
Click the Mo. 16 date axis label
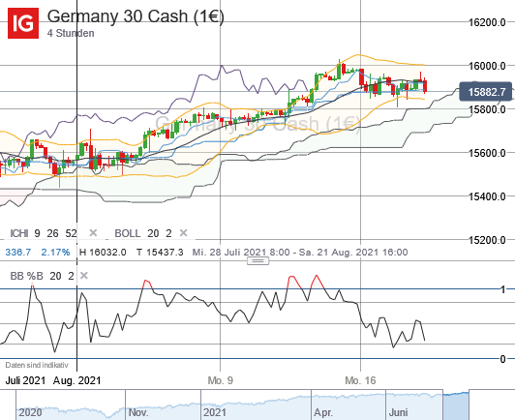coord(360,380)
